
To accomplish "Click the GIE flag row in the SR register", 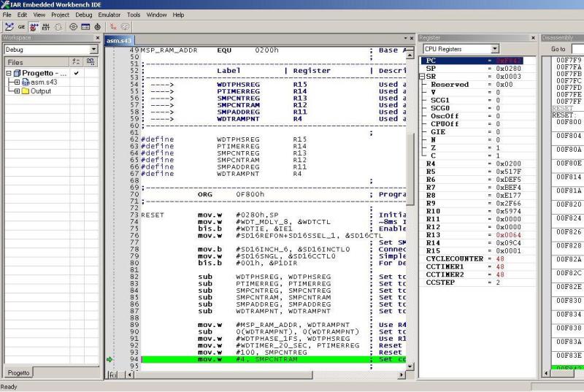I will (x=478, y=132).
